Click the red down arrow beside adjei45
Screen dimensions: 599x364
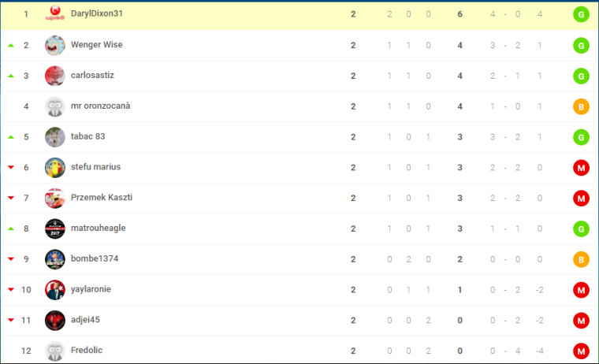point(11,320)
